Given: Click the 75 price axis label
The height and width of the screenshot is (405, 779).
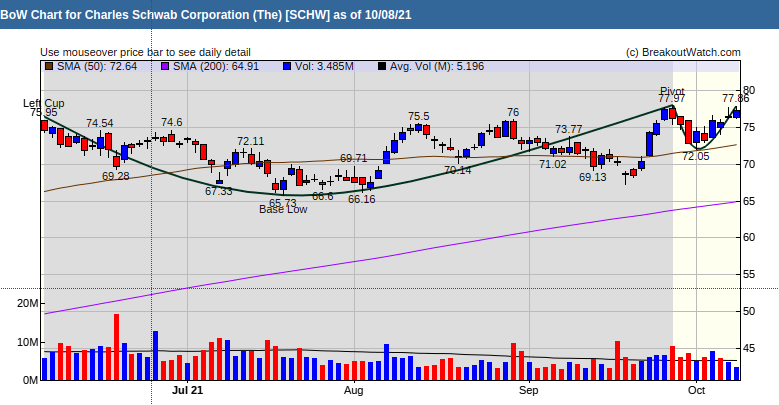Looking at the screenshot, I should tap(749, 127).
